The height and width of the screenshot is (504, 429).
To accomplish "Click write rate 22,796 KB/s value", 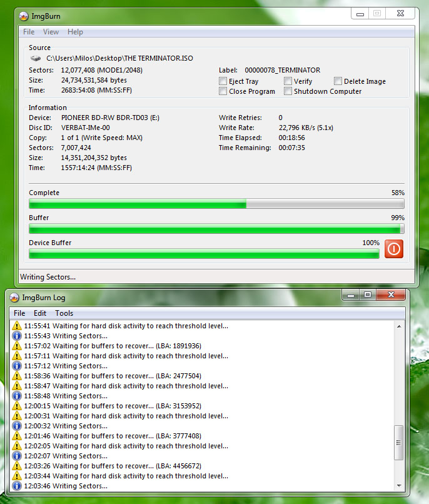I will 306,128.
